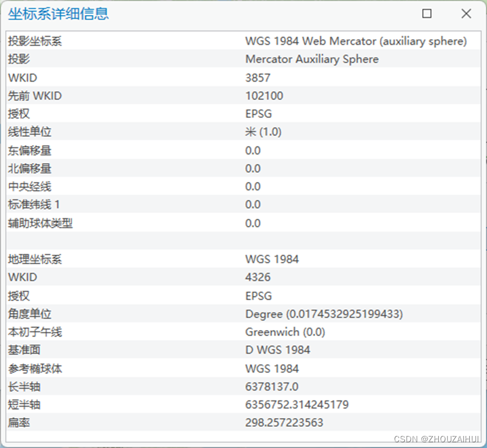The image size is (487, 448).
Task: Select the WGS 1984 Web Mercator value
Action: 355,41
